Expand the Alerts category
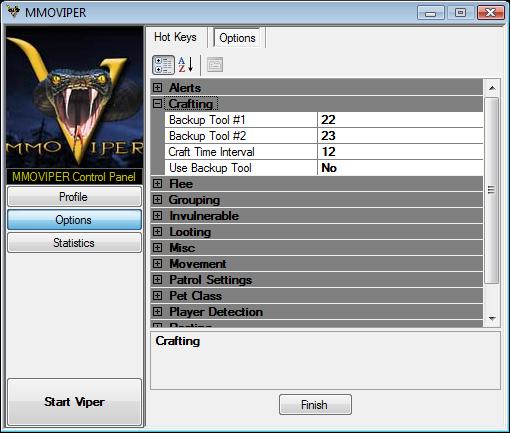This screenshot has width=510, height=433. pyautogui.click(x=157, y=88)
